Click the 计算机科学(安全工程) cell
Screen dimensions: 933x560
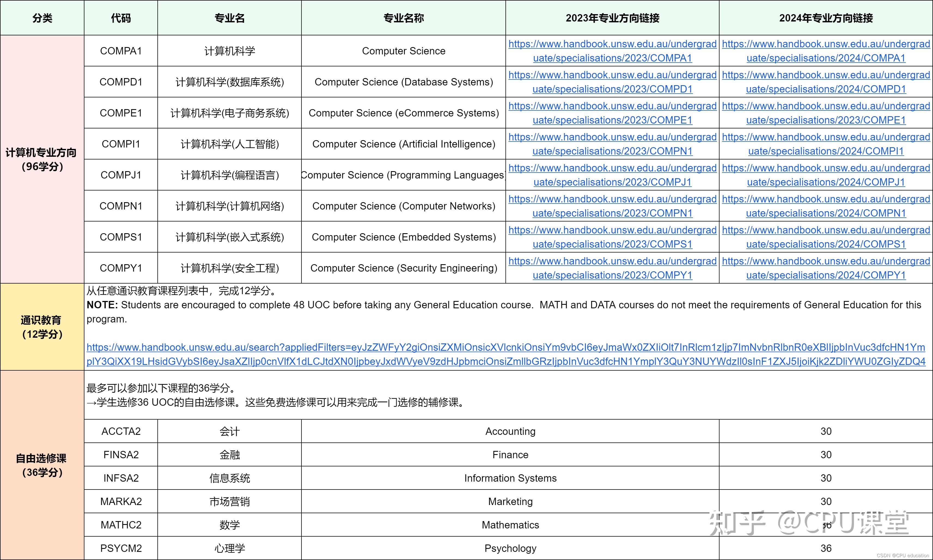pyautogui.click(x=230, y=267)
